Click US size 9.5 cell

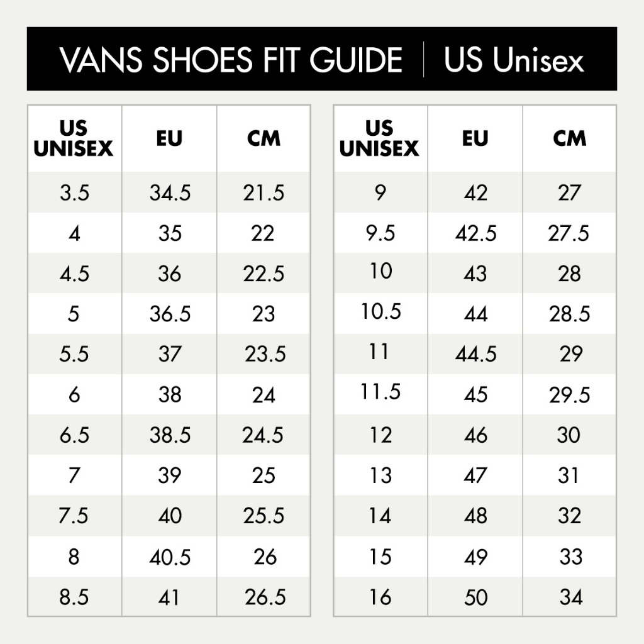[x=380, y=233]
